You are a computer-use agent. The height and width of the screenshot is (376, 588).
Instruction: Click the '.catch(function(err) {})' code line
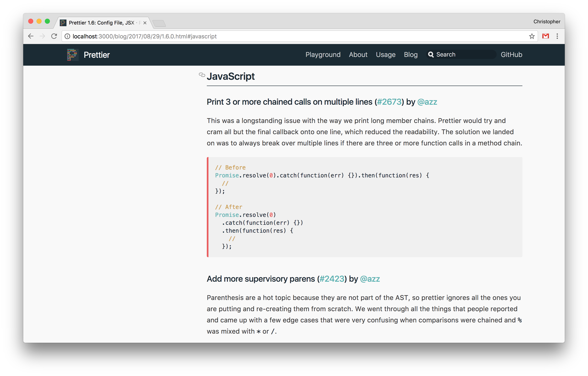click(x=262, y=222)
